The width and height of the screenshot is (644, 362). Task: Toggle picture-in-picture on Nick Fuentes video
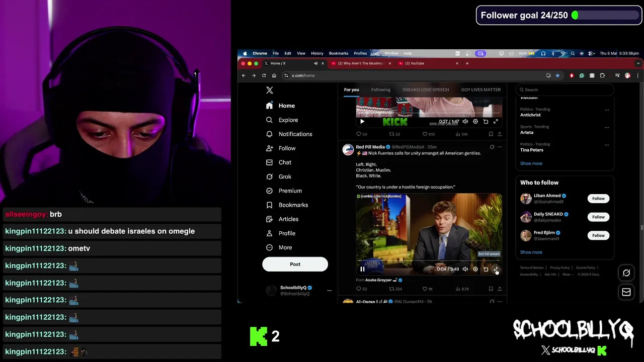[486, 269]
